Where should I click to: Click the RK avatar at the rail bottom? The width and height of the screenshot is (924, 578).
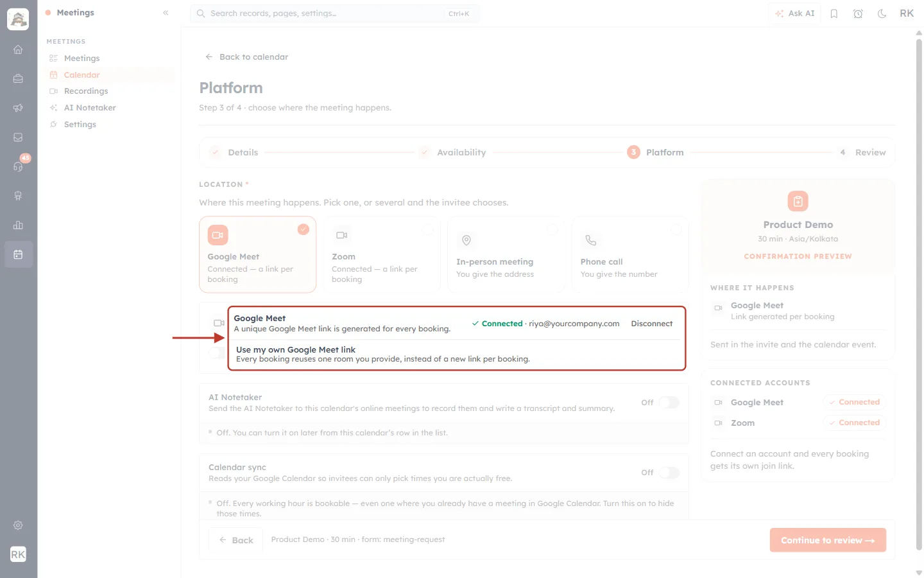pyautogui.click(x=18, y=554)
